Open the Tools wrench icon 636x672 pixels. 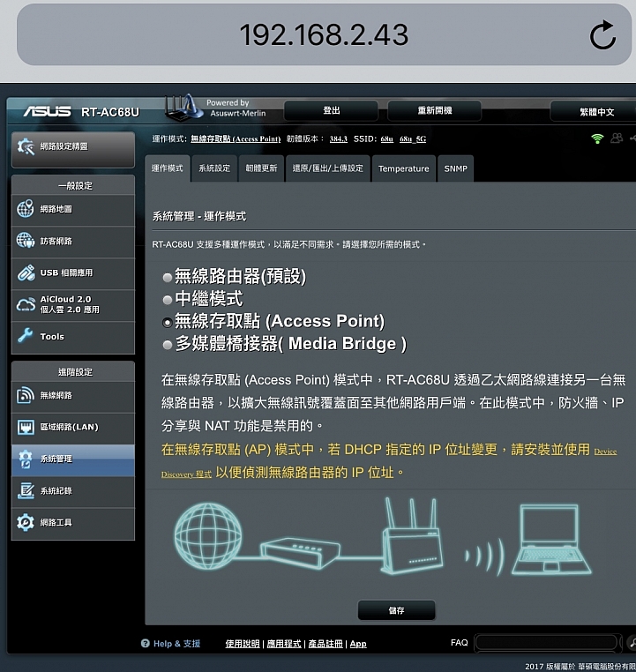coord(26,336)
